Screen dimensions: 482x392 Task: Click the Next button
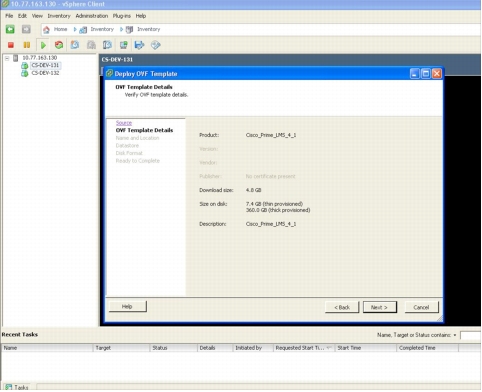(380, 307)
